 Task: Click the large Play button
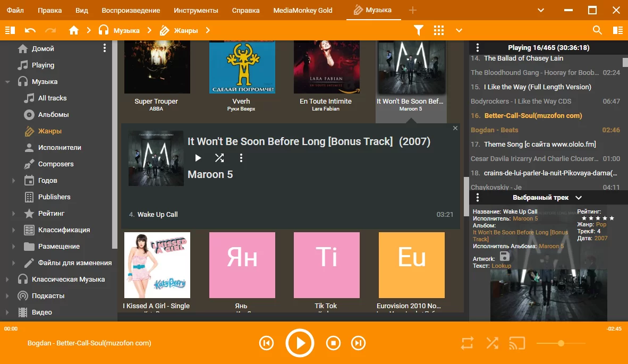[300, 343]
